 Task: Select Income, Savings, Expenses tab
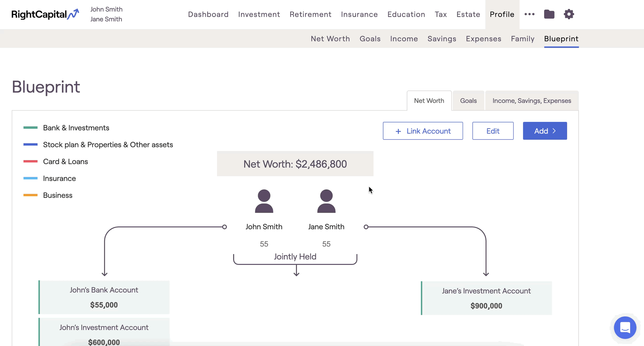[x=532, y=101]
